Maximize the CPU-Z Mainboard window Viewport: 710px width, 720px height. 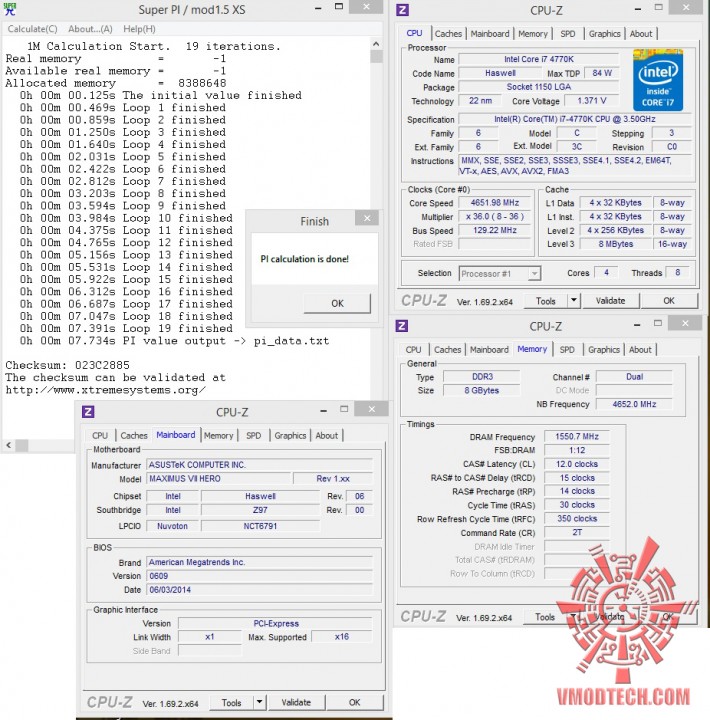click(x=344, y=409)
